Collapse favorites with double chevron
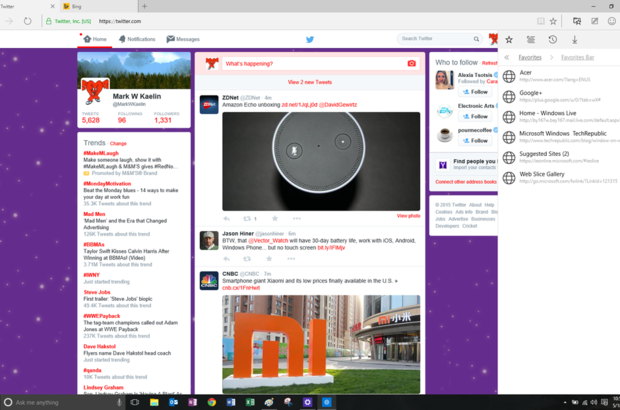 [x=507, y=58]
